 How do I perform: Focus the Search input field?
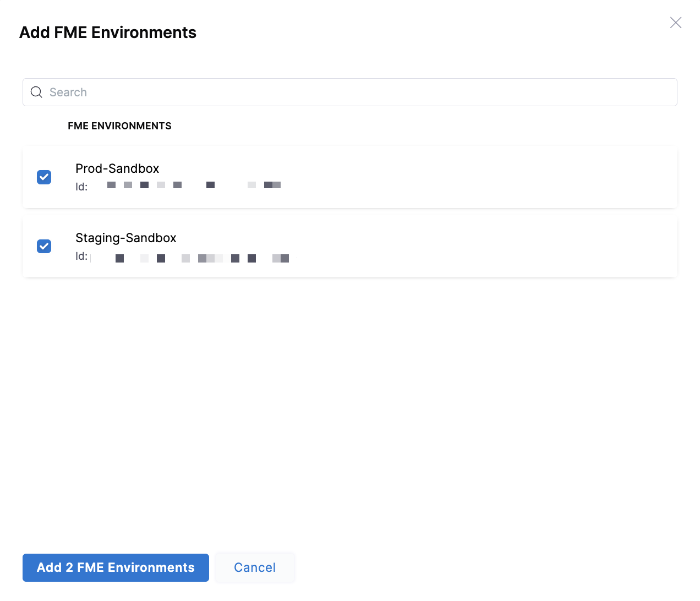(x=352, y=92)
